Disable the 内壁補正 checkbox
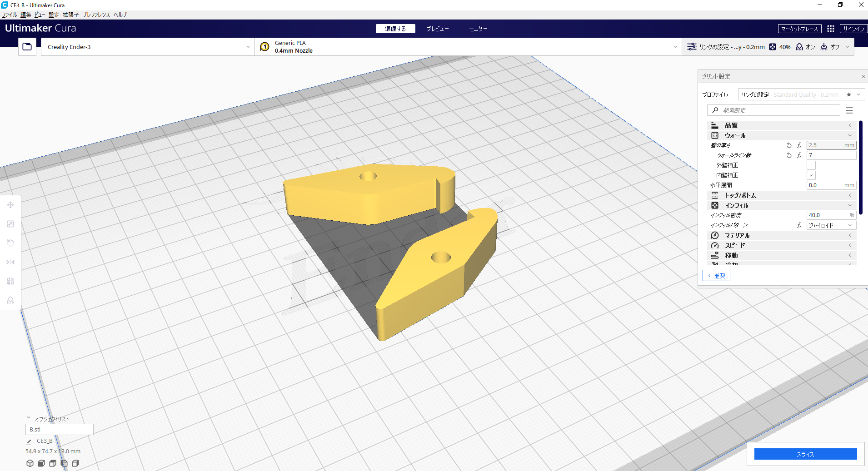The height and width of the screenshot is (471, 868). 811,175
